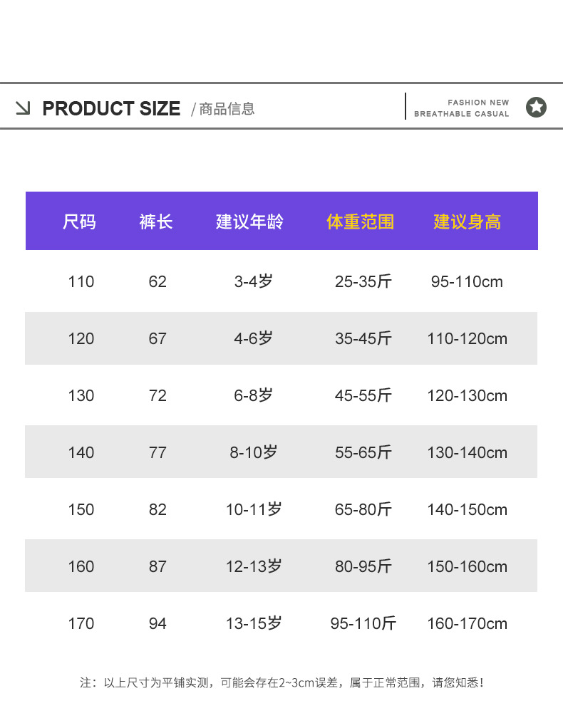Click the 建议年龄 column header

(249, 222)
